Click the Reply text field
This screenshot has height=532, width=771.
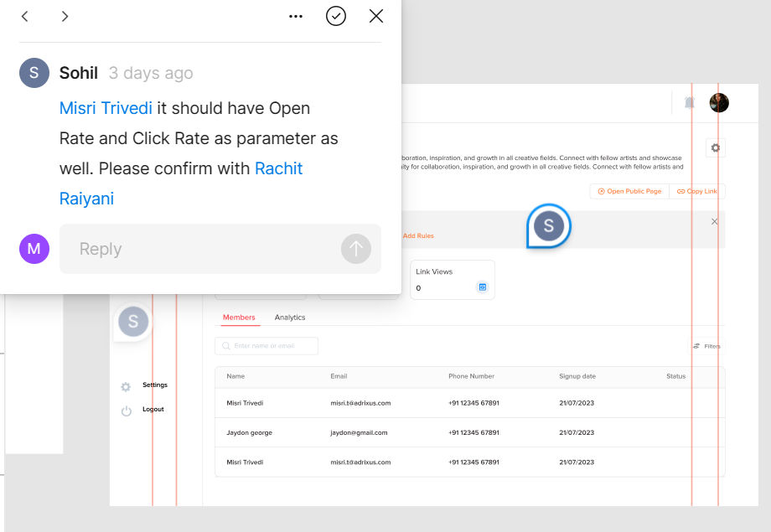tap(201, 249)
